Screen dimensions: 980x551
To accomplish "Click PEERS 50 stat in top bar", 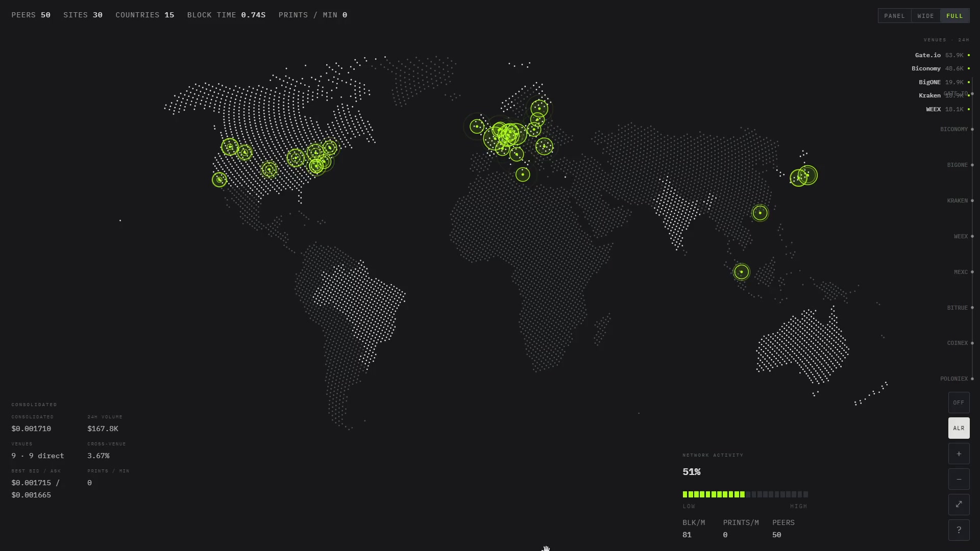I will pyautogui.click(x=31, y=15).
